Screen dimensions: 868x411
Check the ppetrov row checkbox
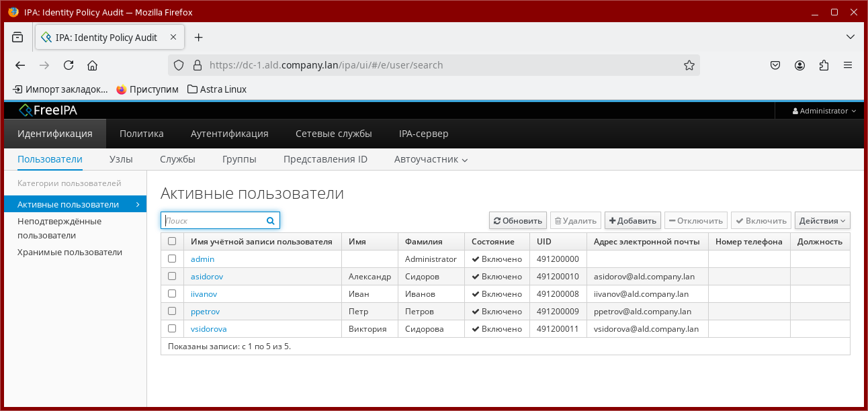[x=172, y=311]
